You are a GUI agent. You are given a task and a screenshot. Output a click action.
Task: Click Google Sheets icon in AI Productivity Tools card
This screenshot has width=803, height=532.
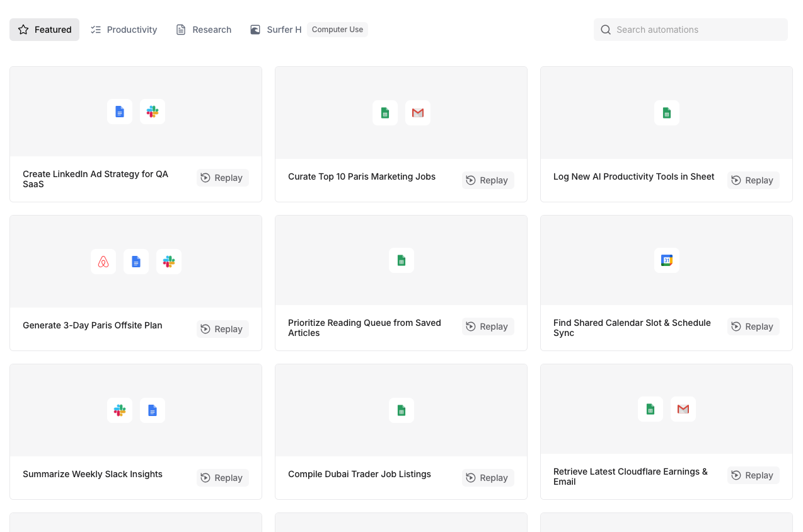(x=666, y=113)
